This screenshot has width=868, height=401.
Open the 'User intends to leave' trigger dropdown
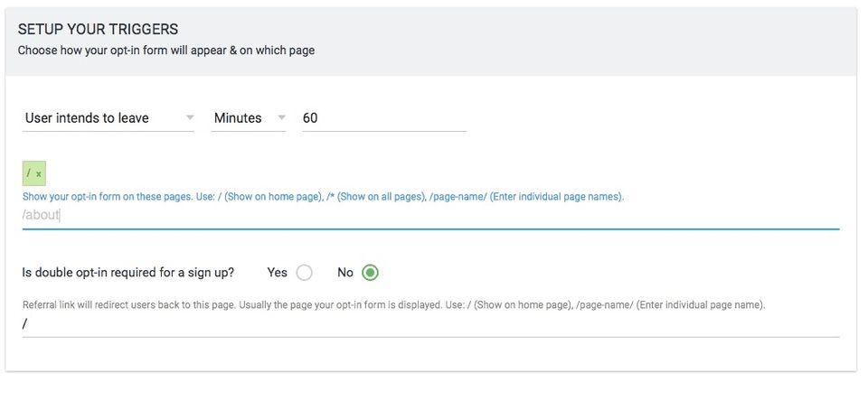point(108,117)
